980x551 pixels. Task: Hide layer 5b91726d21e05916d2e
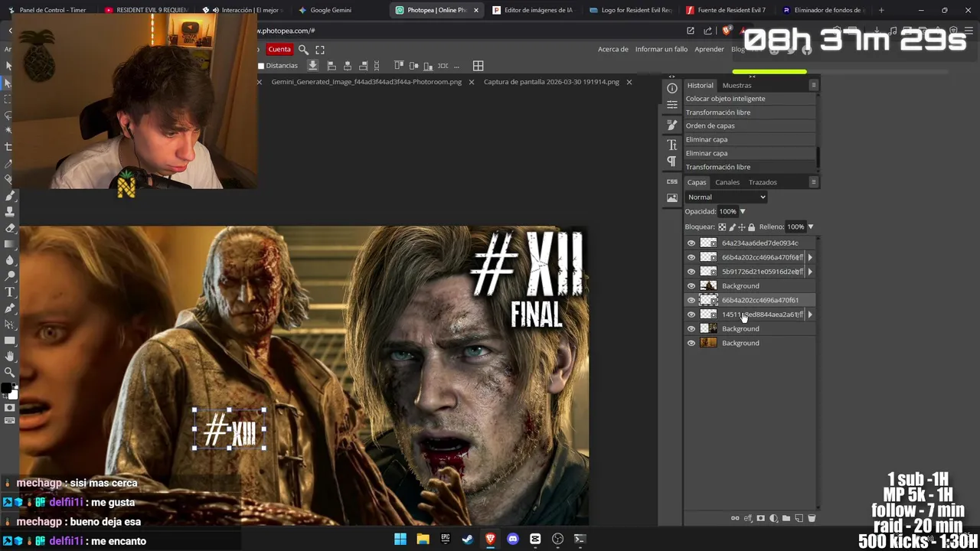691,272
